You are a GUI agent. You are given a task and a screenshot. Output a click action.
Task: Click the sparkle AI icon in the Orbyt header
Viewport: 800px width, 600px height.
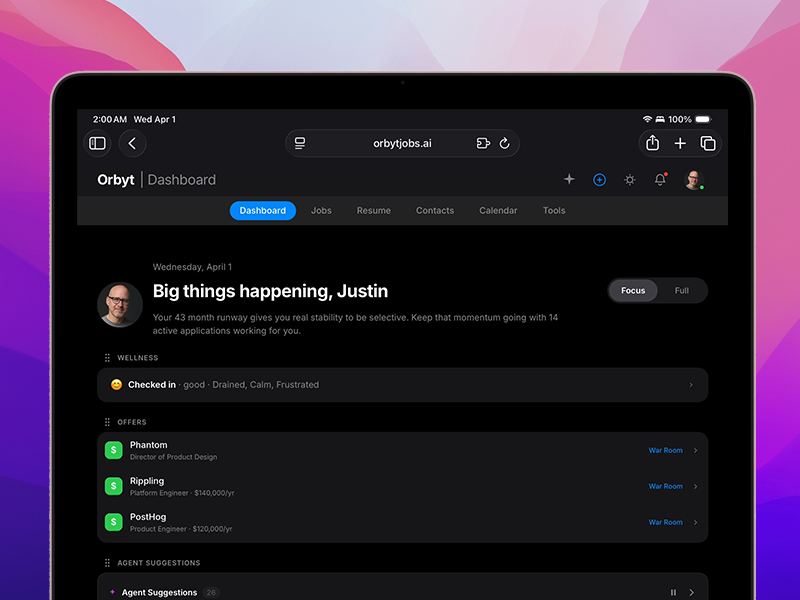point(569,179)
